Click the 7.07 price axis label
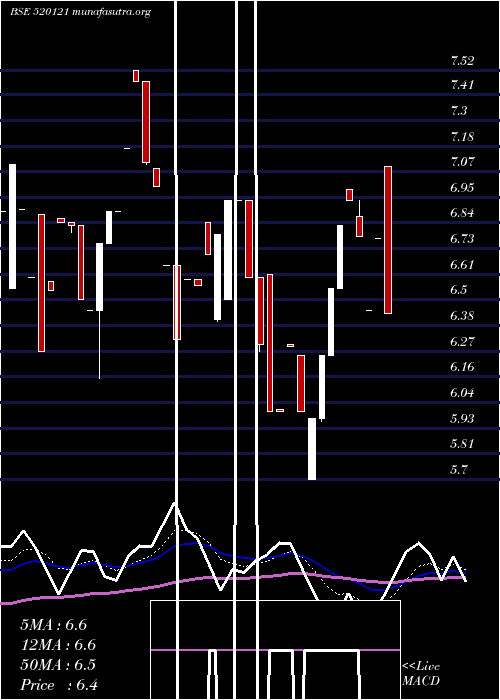Screen dimensions: 500x700 pos(462,161)
